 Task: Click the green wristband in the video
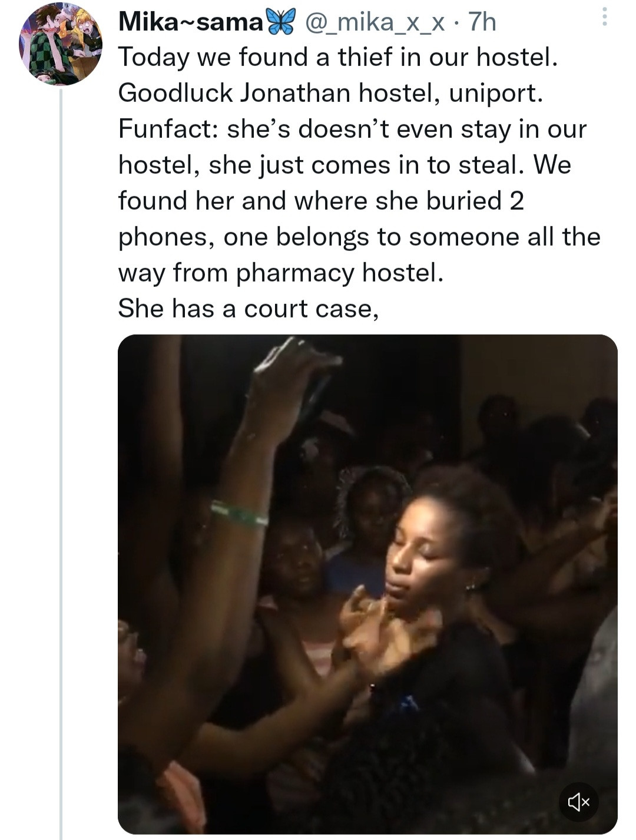[x=239, y=514]
